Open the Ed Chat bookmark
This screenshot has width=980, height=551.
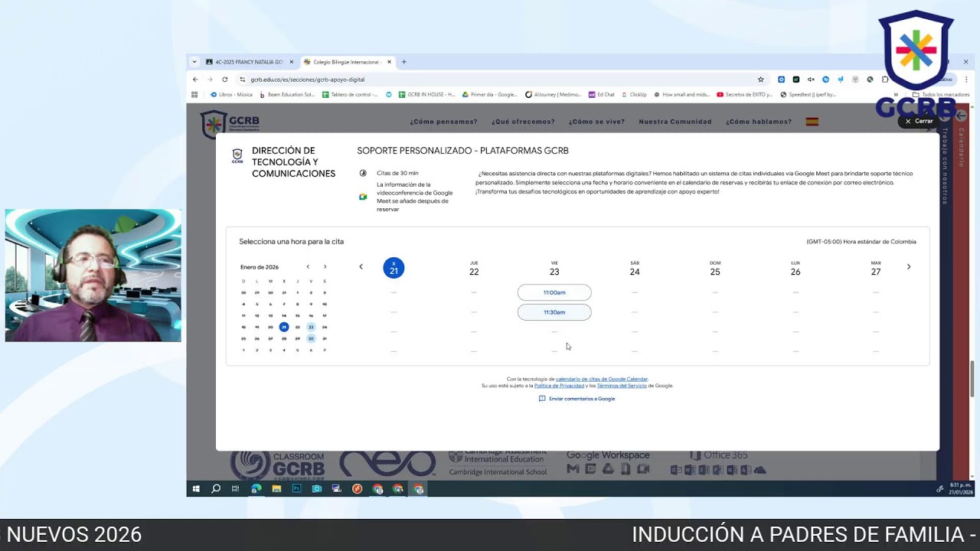602,95
